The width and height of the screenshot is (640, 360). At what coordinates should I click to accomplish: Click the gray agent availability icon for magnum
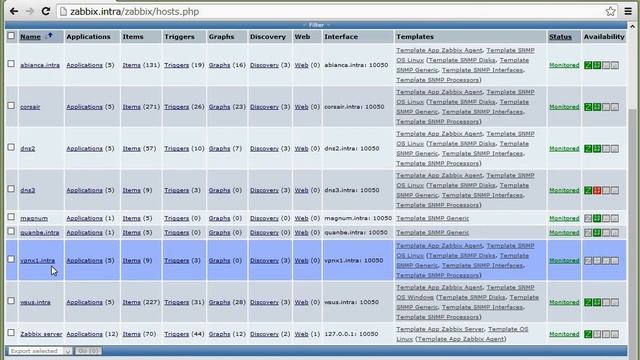(588, 218)
